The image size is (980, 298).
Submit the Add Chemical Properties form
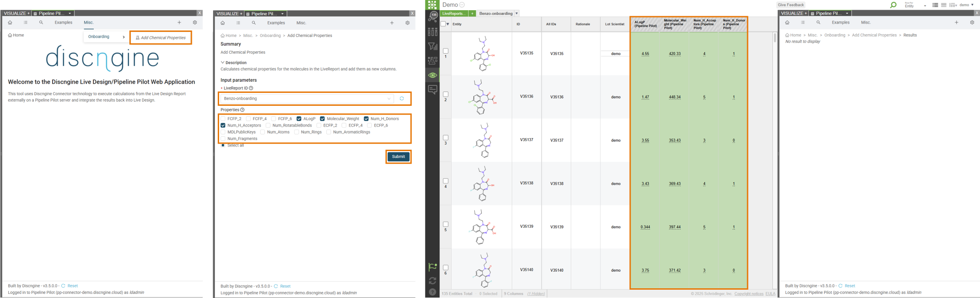click(x=398, y=157)
